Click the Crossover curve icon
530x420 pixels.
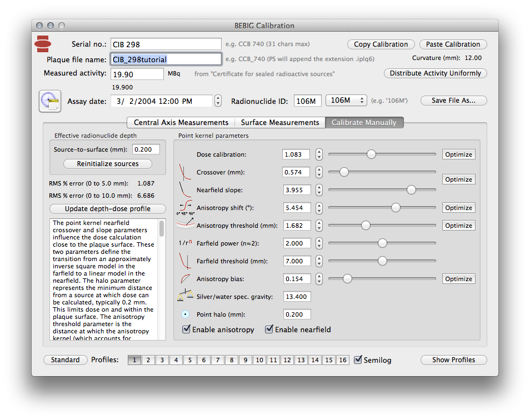click(x=186, y=172)
